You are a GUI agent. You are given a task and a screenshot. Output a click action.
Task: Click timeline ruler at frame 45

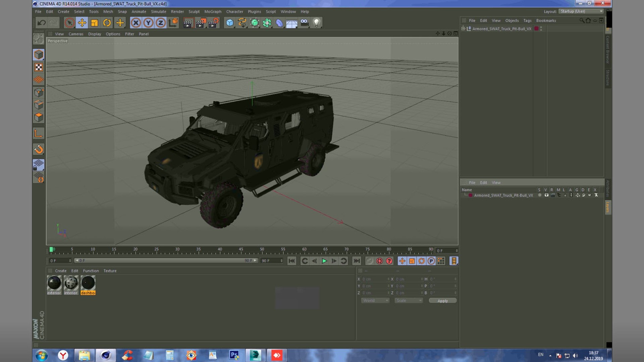pos(241,250)
